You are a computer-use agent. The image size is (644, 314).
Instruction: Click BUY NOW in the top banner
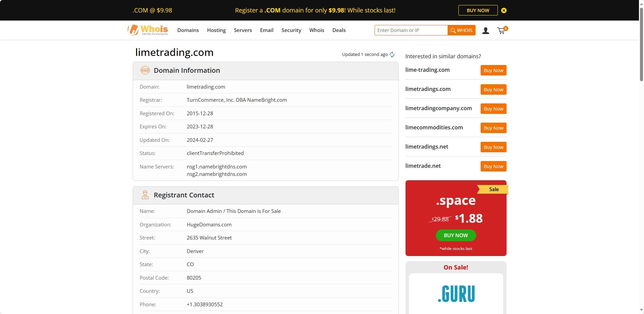click(478, 10)
